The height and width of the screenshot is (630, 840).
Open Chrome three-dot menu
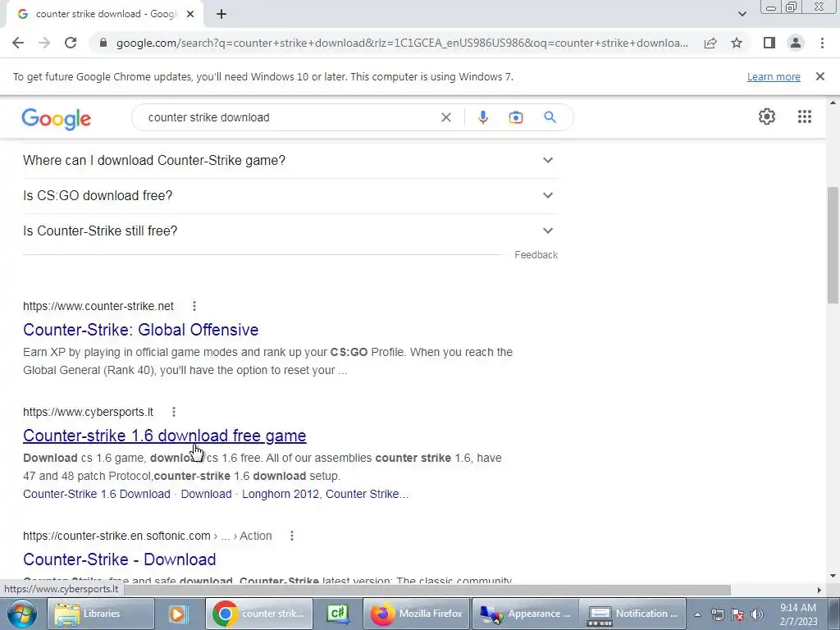pos(822,43)
